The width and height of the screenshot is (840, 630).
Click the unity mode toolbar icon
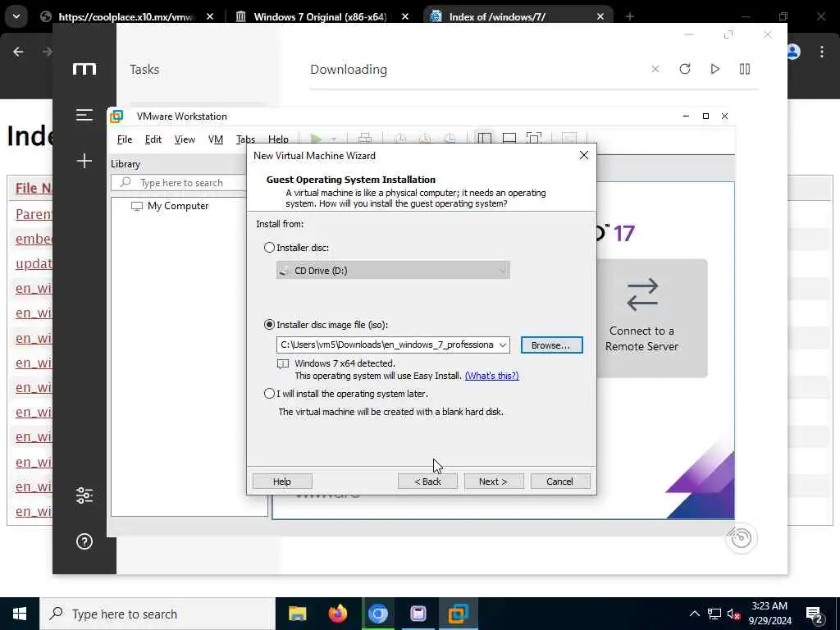(x=569, y=139)
